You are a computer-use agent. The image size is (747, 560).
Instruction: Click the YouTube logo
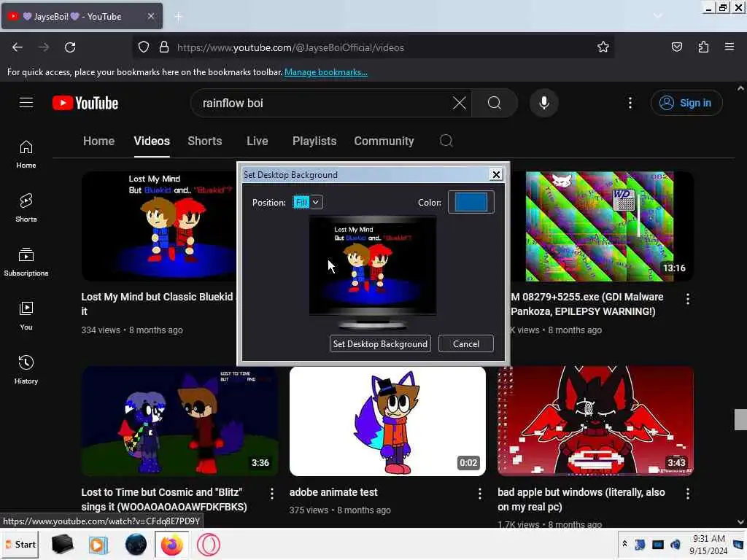tap(85, 103)
